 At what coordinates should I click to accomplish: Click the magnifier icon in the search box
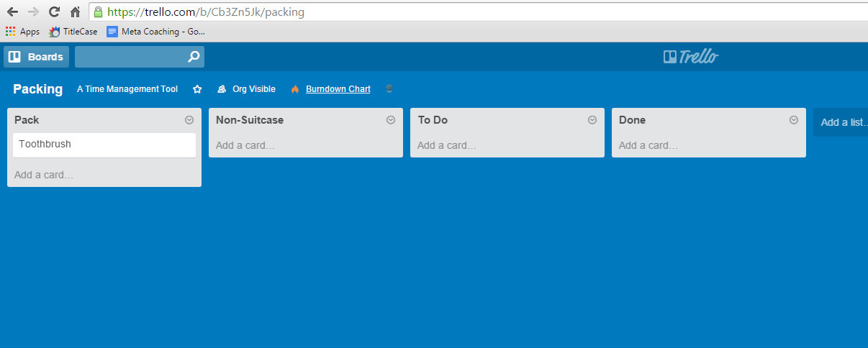193,57
